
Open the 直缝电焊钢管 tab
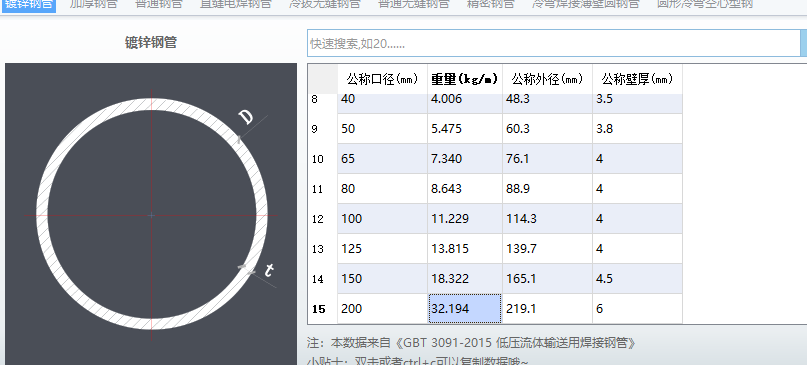tap(236, 5)
